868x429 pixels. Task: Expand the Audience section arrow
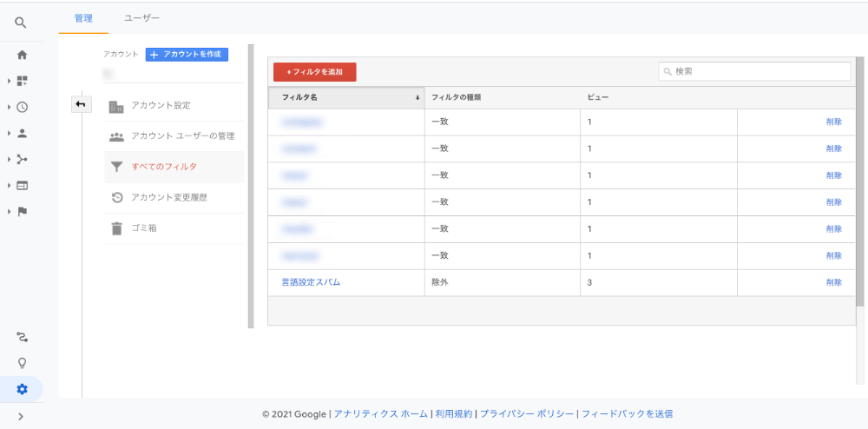coord(10,134)
